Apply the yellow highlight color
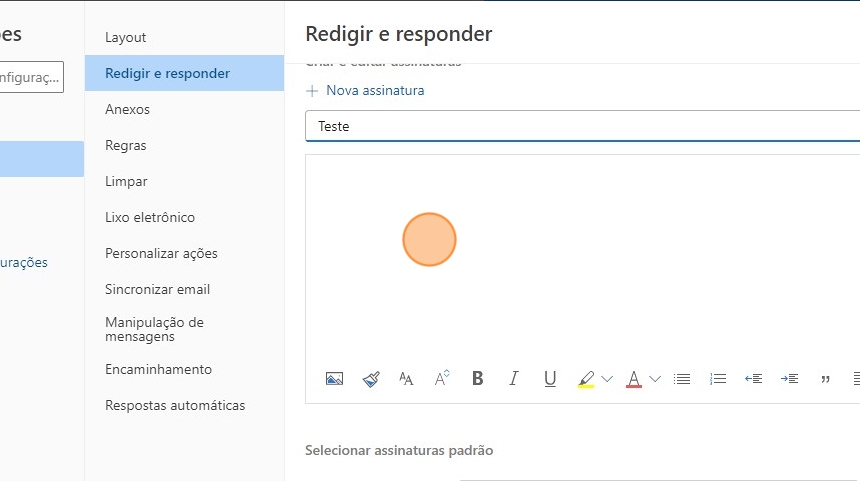 tap(586, 379)
